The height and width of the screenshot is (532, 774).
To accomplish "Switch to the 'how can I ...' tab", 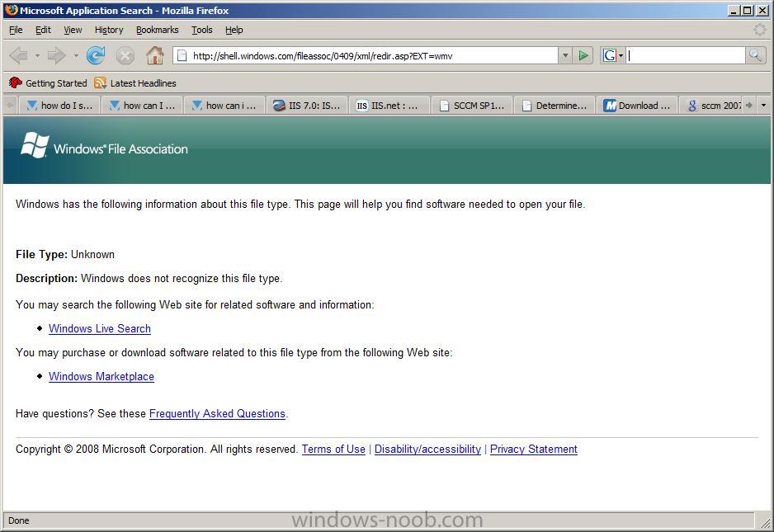I will [142, 105].
